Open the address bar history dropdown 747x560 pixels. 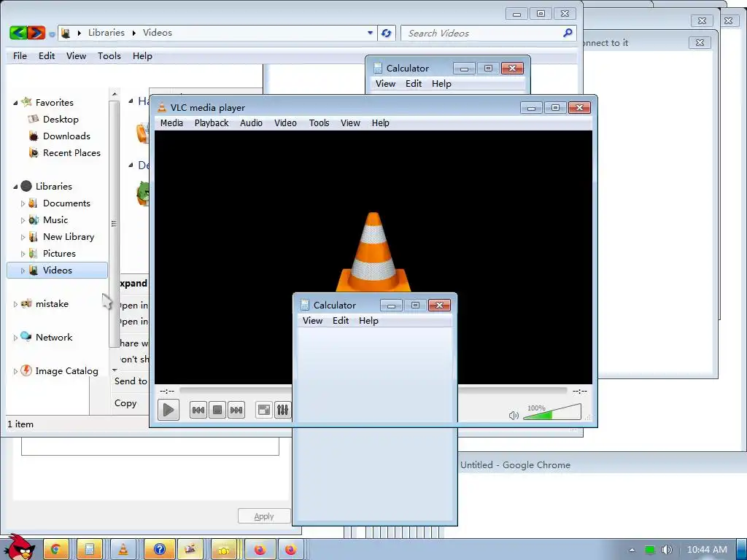click(x=370, y=33)
